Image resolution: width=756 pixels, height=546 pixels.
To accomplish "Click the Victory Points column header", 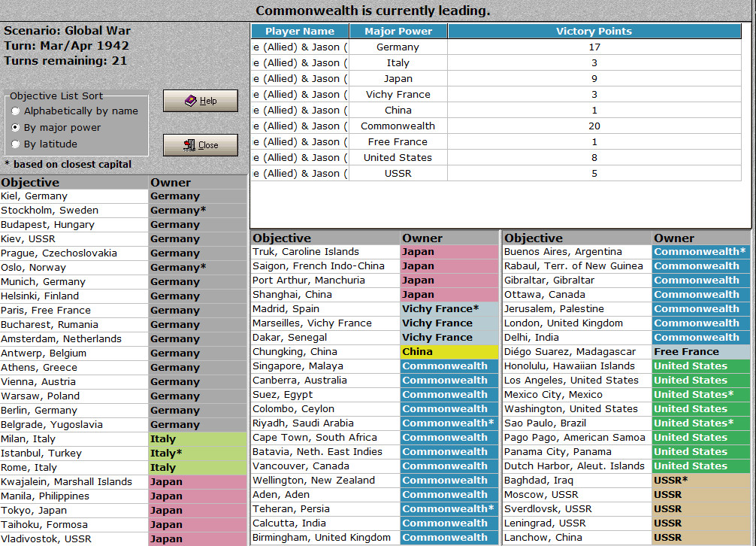I will point(594,32).
